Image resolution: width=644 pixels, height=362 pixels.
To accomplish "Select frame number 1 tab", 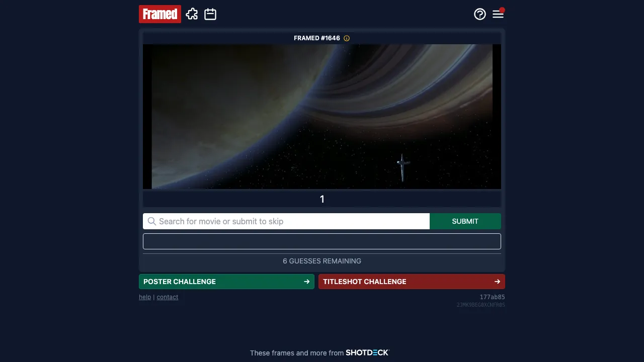I will [x=322, y=199].
